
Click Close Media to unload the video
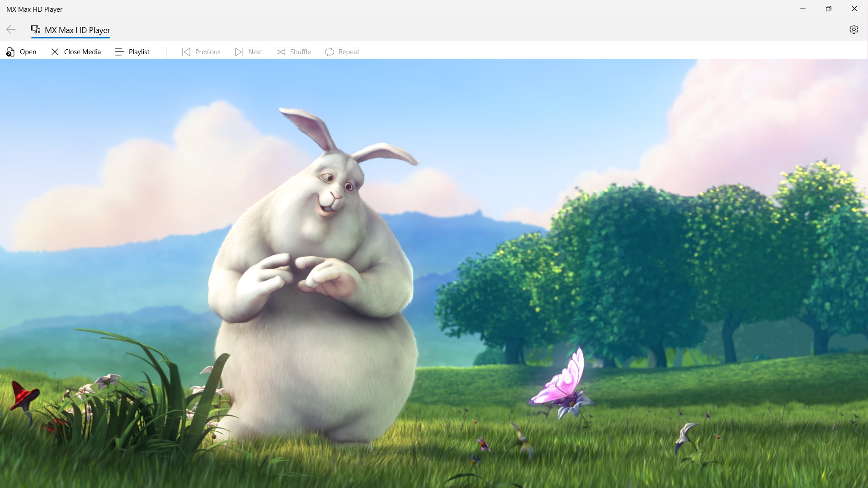pyautogui.click(x=81, y=52)
